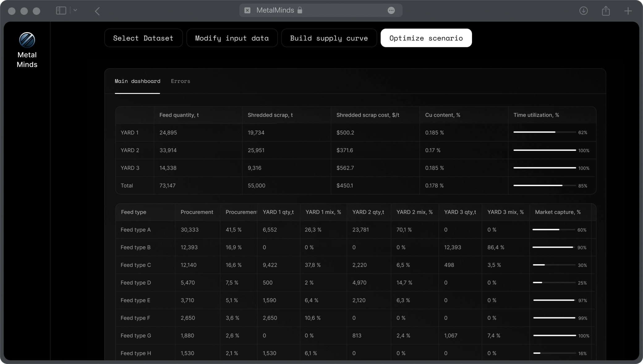Open the Select Dataset step
Screen dimensions: 643x364
point(143,38)
